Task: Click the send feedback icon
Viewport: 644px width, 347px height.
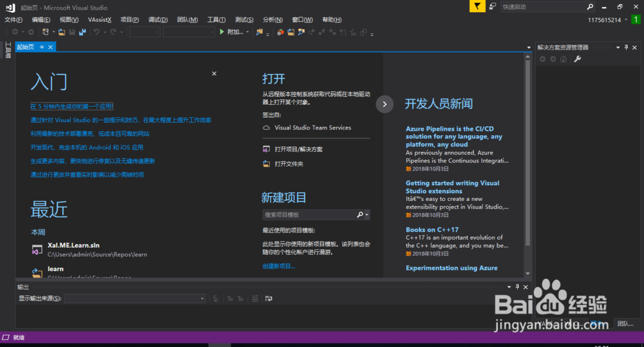Action: pos(493,6)
